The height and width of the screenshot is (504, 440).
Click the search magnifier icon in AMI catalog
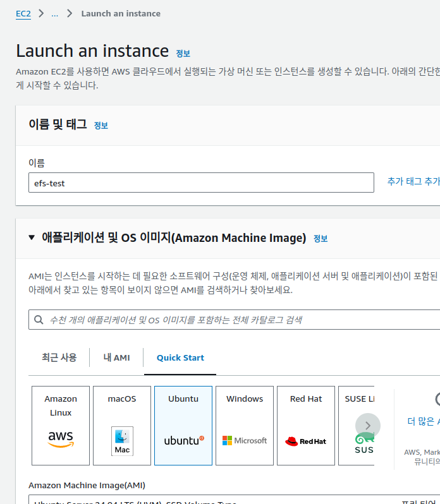click(x=39, y=320)
